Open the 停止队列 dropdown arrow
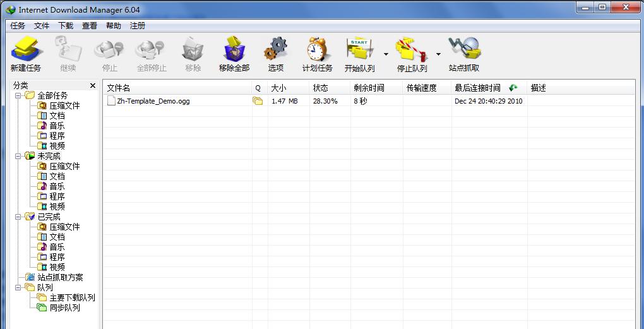 pyautogui.click(x=438, y=54)
